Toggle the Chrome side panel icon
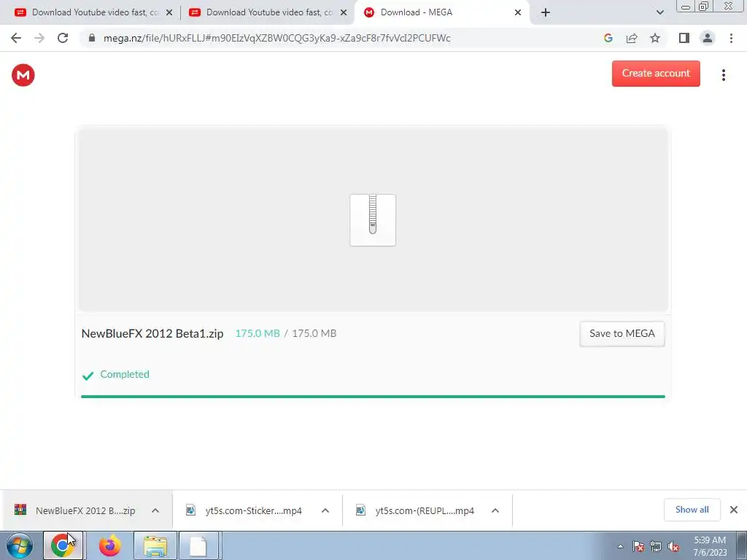Image resolution: width=747 pixels, height=560 pixels. (684, 38)
